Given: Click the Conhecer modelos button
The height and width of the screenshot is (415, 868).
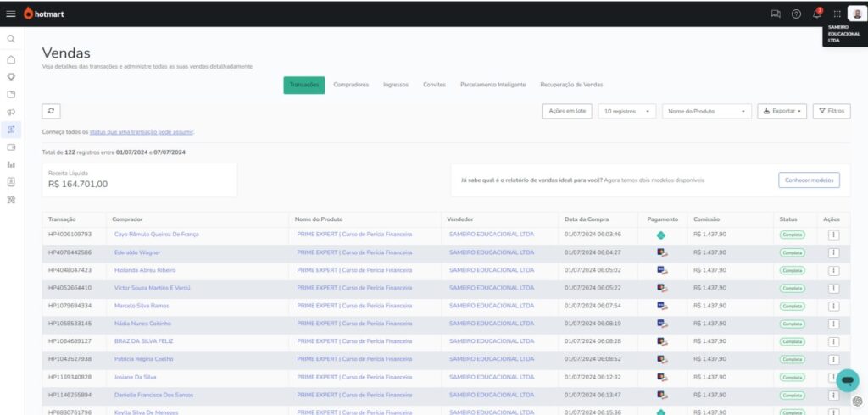Looking at the screenshot, I should 809,180.
